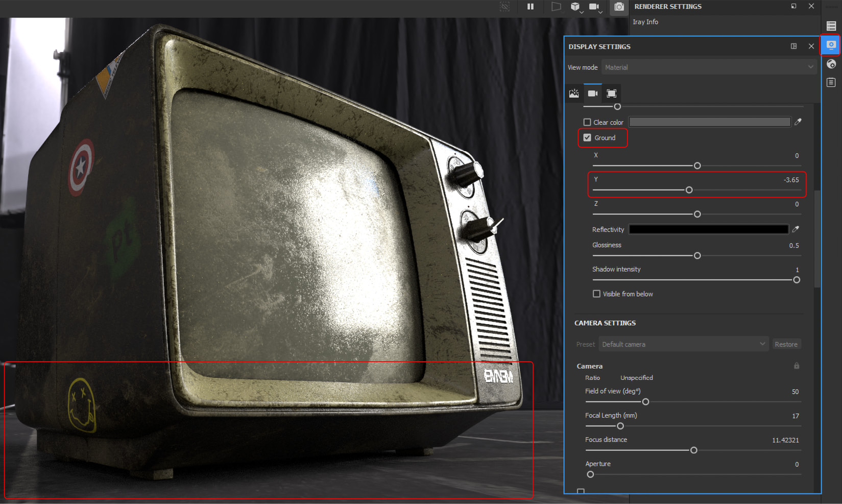Screen dimensions: 842x504
Task: Open the Reflectivity color swatch
Action: [709, 229]
